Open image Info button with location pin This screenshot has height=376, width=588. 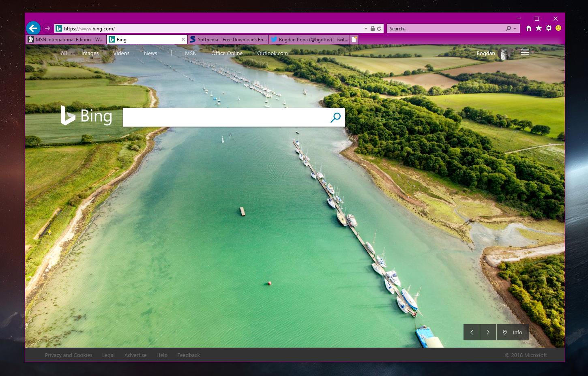[x=513, y=332]
